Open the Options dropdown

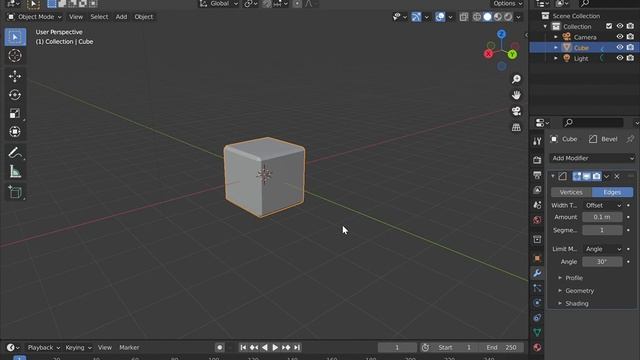click(507, 4)
